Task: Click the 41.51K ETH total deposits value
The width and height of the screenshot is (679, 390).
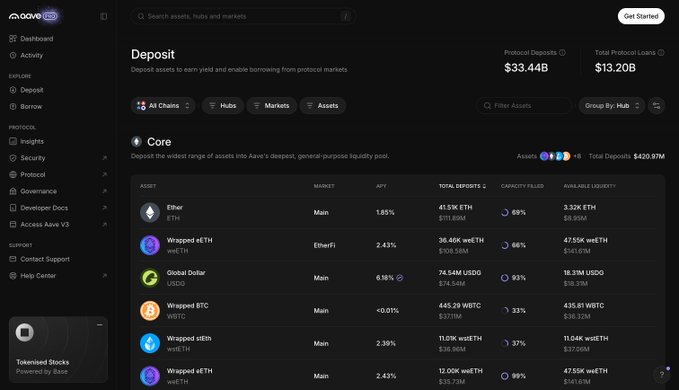Action: pos(455,208)
